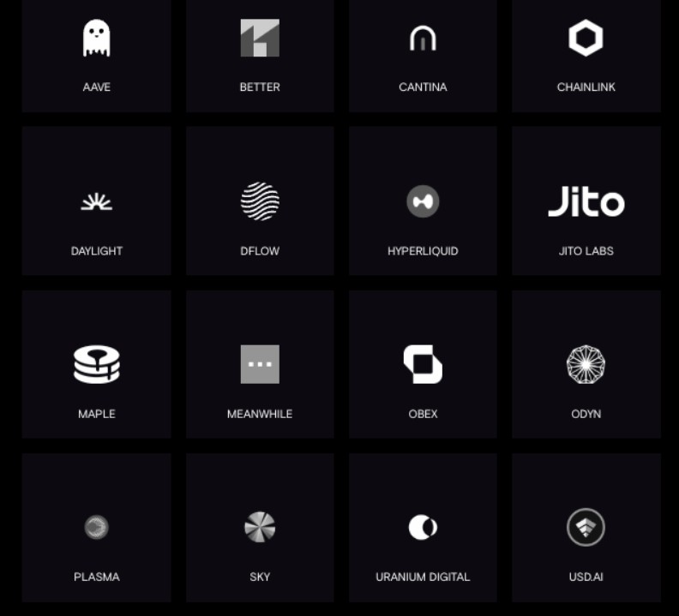Click the Jito wordmark logo
Image resolution: width=679 pixels, height=616 pixels.
click(586, 201)
